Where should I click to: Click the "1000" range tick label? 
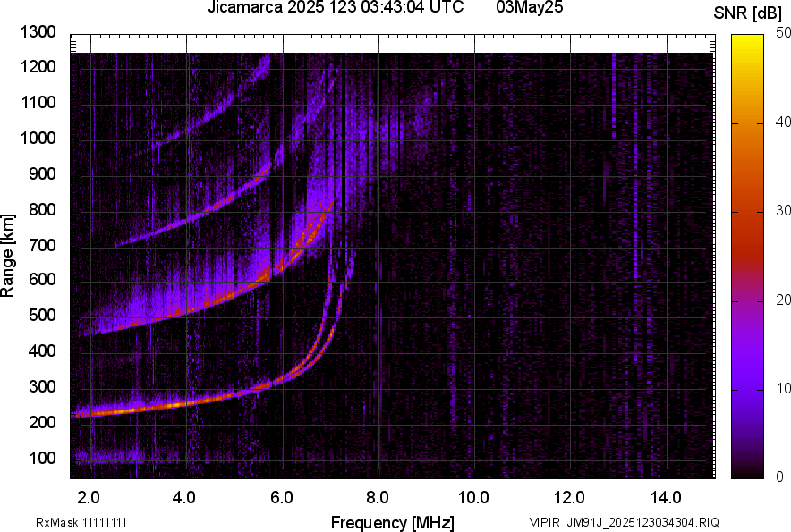[x=38, y=138]
